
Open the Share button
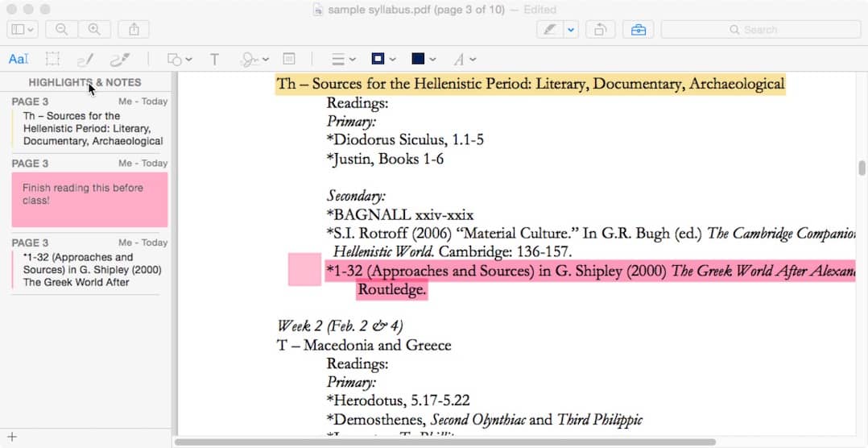tap(134, 29)
